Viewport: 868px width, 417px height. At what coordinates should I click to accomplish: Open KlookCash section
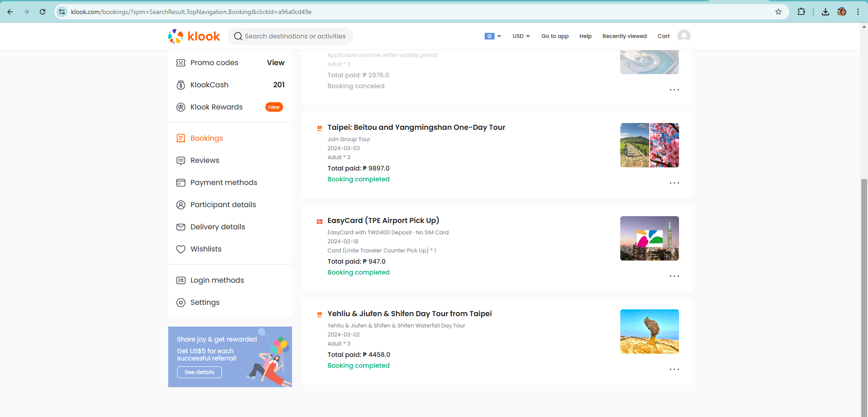click(x=230, y=85)
